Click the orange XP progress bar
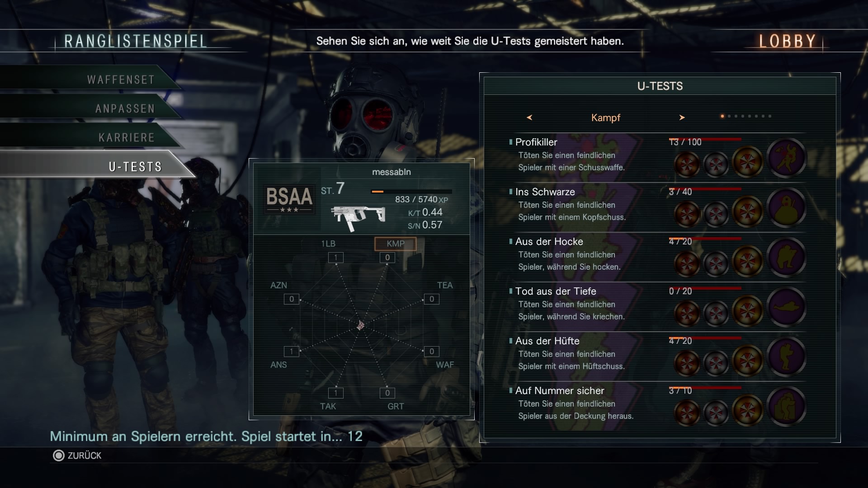Screen dimensions: 868x488 click(411, 192)
